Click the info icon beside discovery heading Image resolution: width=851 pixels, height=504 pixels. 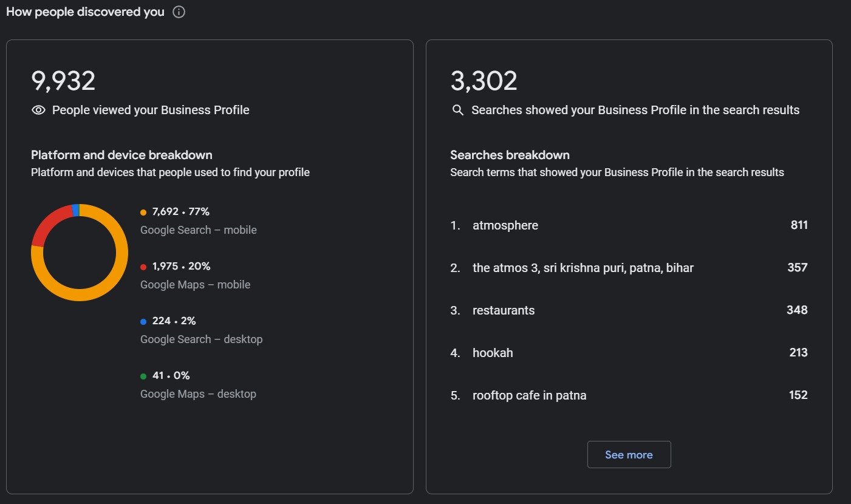coord(179,12)
